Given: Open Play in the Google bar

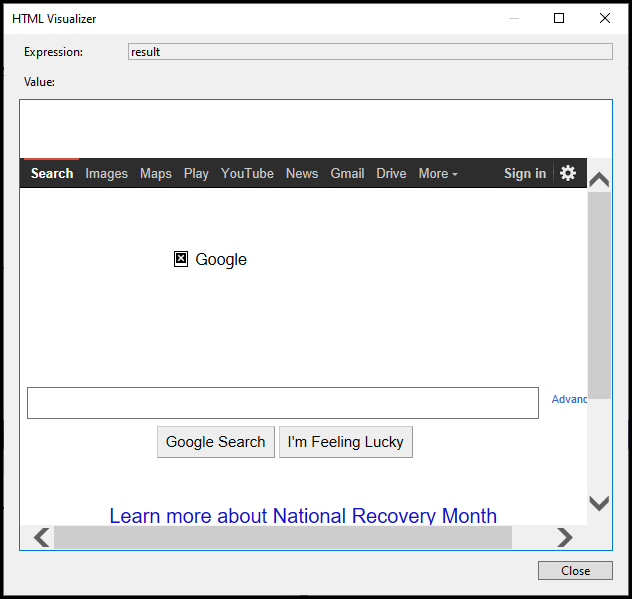Looking at the screenshot, I should click(x=196, y=173).
